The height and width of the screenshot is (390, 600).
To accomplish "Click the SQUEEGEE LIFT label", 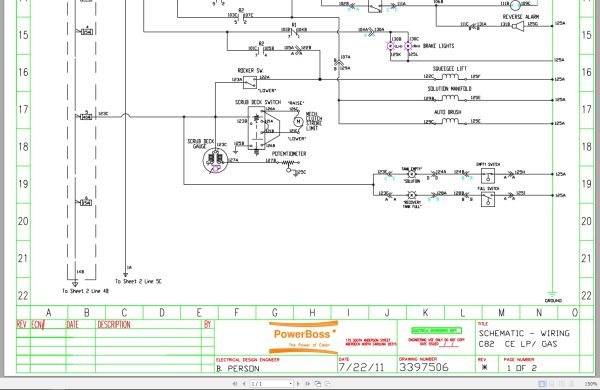I will click(x=450, y=69).
